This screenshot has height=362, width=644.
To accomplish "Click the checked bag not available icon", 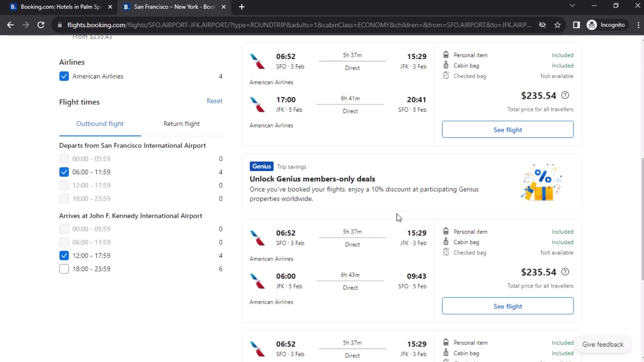I will (445, 75).
